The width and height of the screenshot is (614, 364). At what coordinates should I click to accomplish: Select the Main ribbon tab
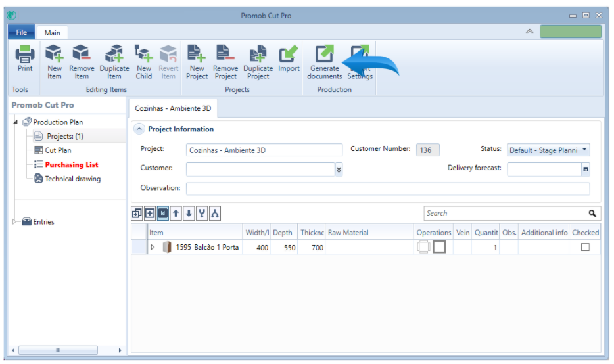[x=53, y=33]
